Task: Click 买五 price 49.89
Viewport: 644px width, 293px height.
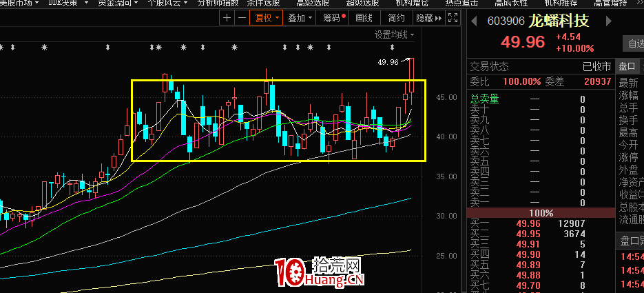Action: coord(528,265)
